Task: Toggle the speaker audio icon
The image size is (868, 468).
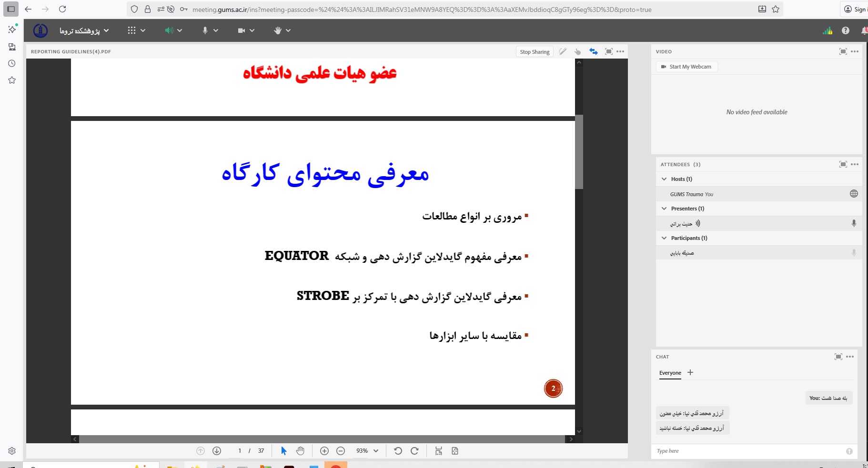Action: tap(169, 30)
